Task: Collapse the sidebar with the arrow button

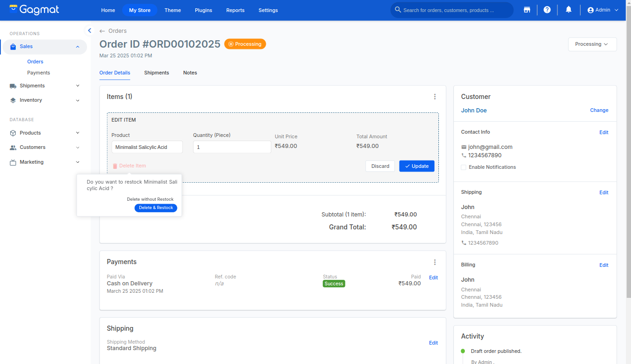Action: point(89,31)
